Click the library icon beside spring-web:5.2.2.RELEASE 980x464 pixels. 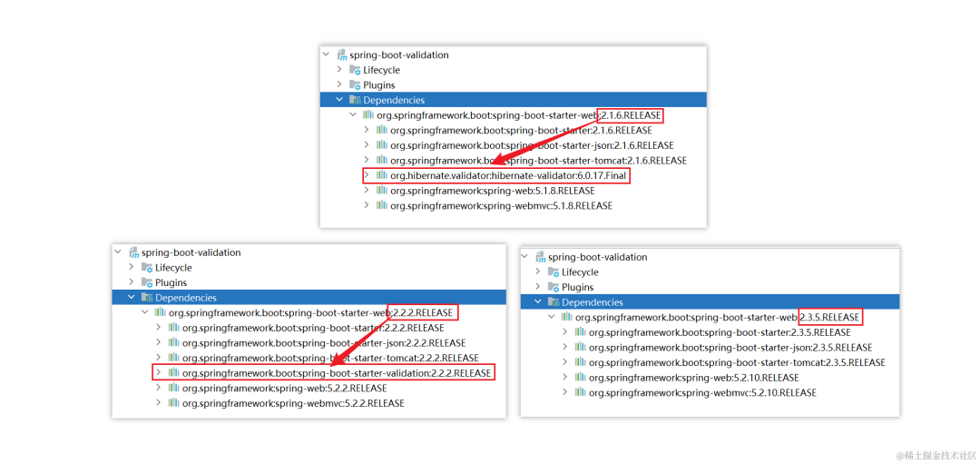coord(173,389)
